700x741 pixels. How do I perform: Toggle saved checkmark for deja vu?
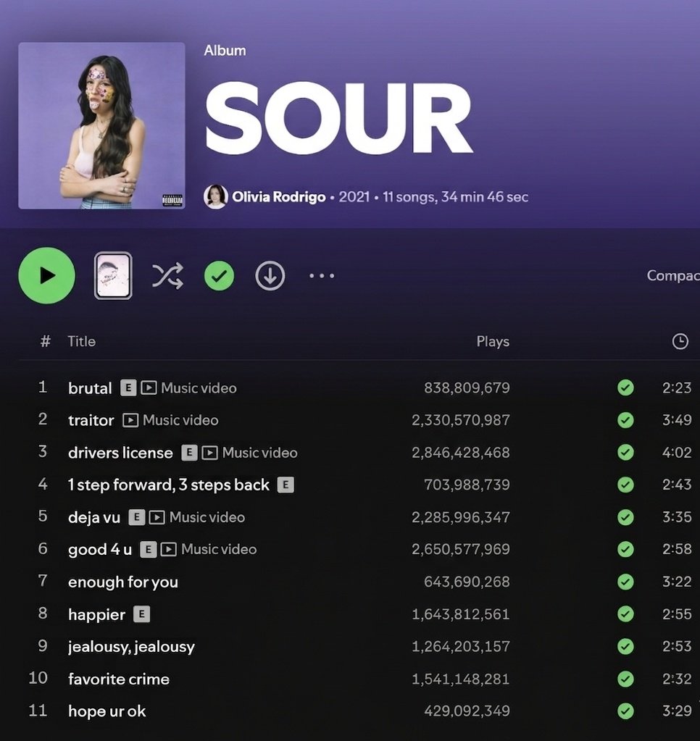point(625,517)
